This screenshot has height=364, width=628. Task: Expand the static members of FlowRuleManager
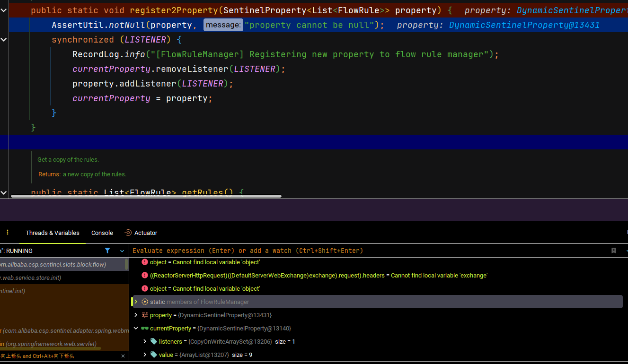click(136, 302)
